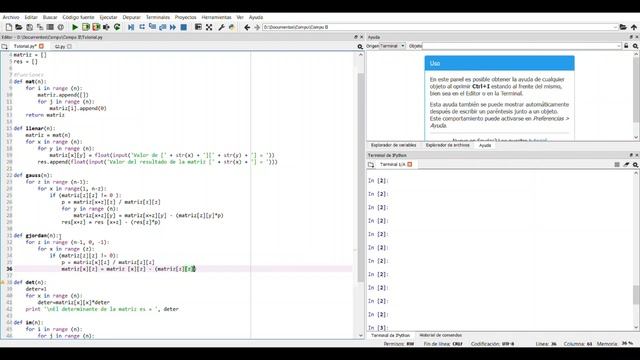Browse terminal tabs icon in IPython console
The height and width of the screenshot is (360, 640).
click(371, 164)
